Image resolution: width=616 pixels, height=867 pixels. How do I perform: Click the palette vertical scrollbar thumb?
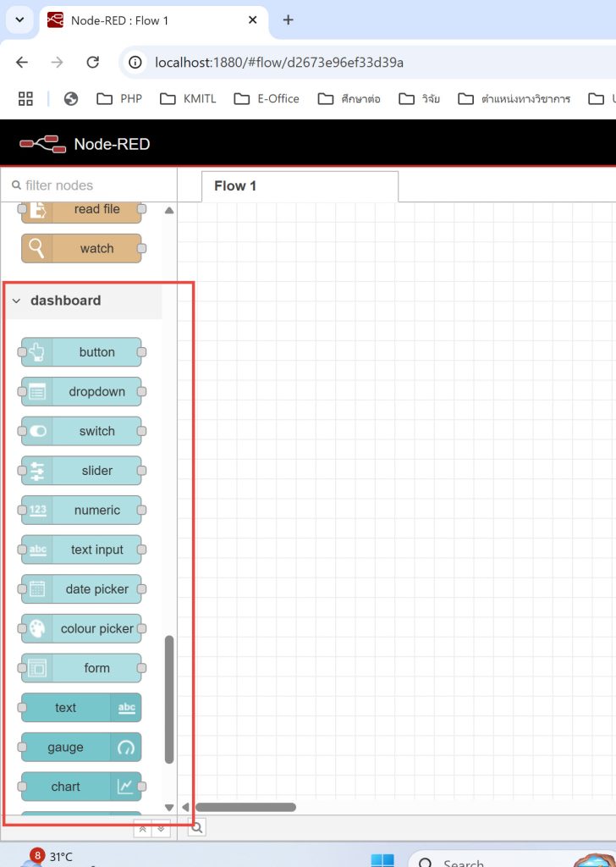(169, 699)
